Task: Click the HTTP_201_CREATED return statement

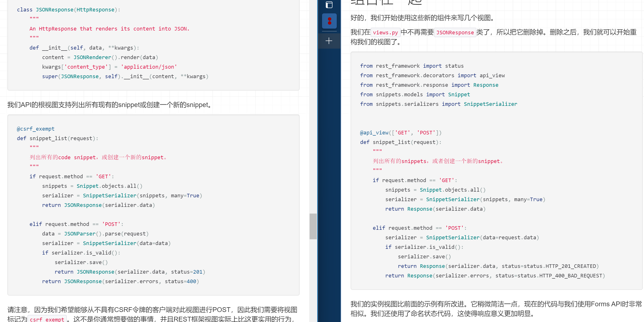Action: 498,266
